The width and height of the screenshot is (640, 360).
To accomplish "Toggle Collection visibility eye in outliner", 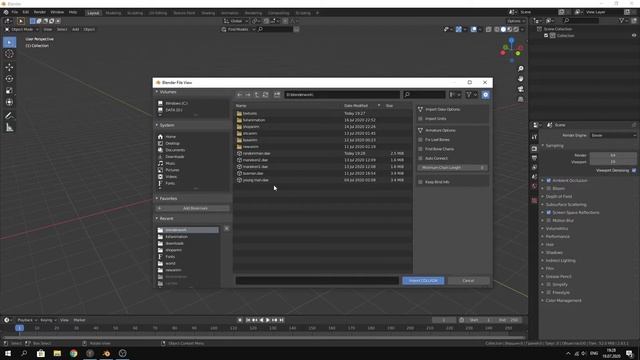I will [x=634, y=36].
